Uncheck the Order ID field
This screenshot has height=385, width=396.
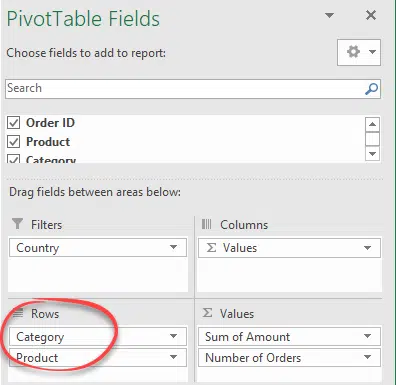(x=14, y=123)
